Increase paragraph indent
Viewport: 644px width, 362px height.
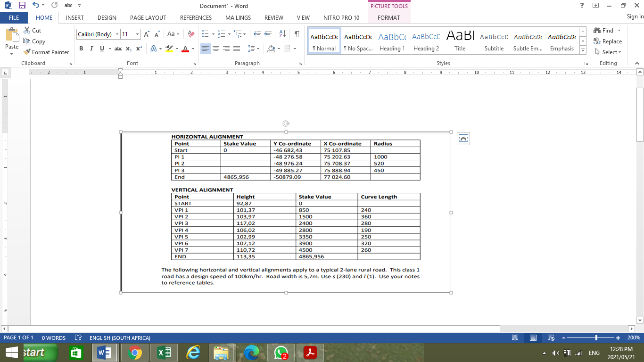click(267, 34)
